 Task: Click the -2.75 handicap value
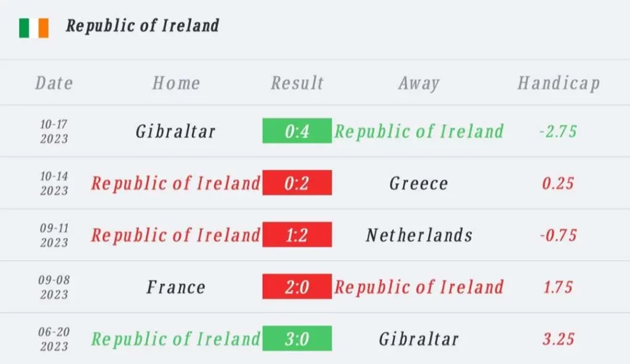click(x=558, y=132)
